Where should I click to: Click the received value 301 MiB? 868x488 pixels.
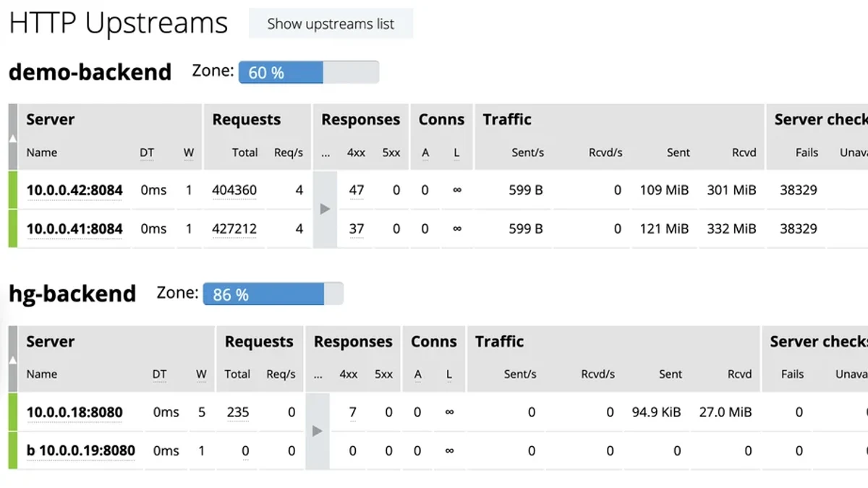pyautogui.click(x=732, y=190)
